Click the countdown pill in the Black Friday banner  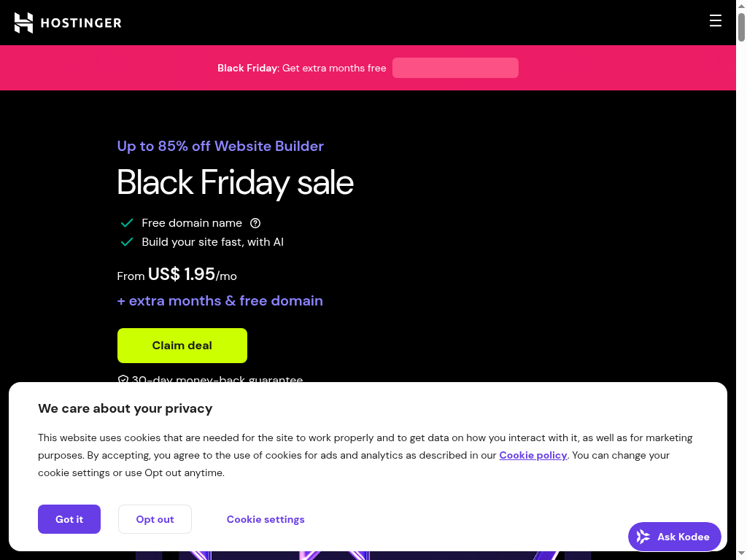[455, 67]
